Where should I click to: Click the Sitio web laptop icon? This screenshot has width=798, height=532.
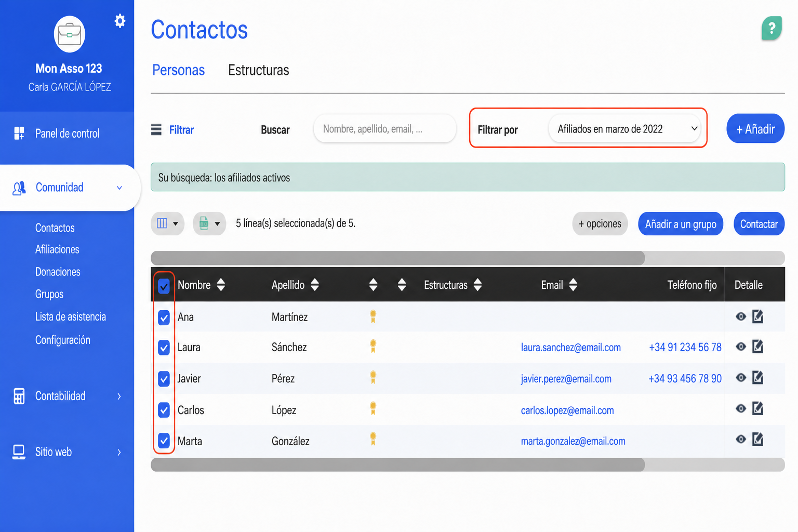click(x=19, y=452)
